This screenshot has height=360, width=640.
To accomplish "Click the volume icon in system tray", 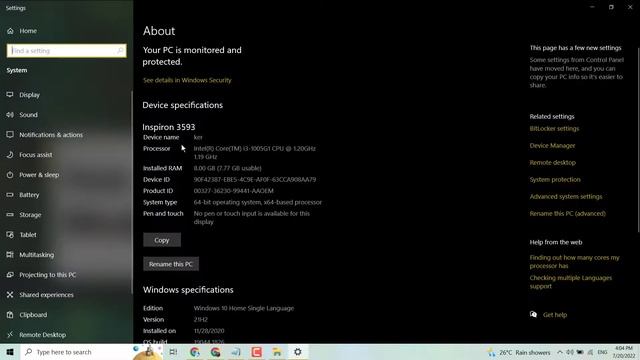I will 570,352.
